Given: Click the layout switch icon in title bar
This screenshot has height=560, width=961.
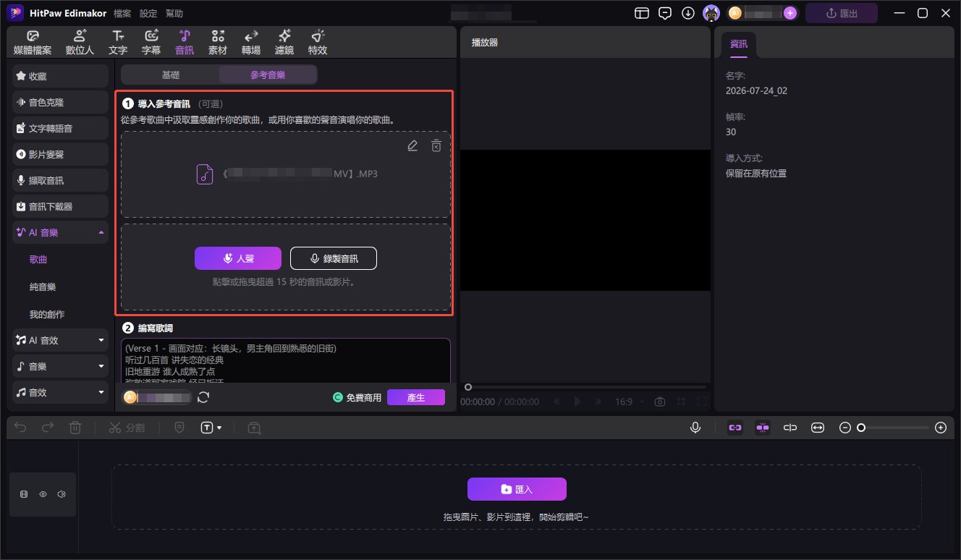Looking at the screenshot, I should tap(641, 13).
